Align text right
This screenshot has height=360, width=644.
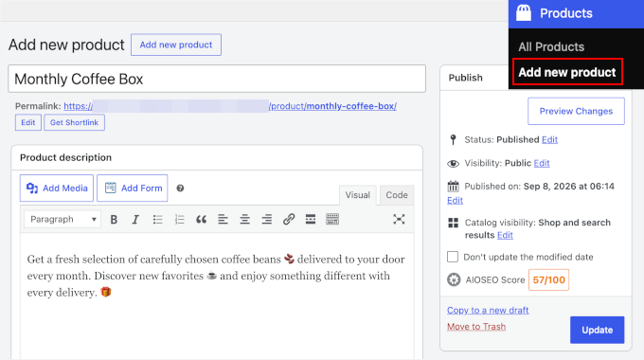tap(266, 220)
